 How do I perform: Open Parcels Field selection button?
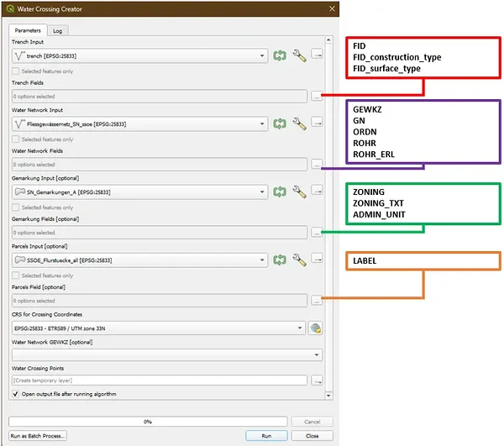[x=317, y=300]
